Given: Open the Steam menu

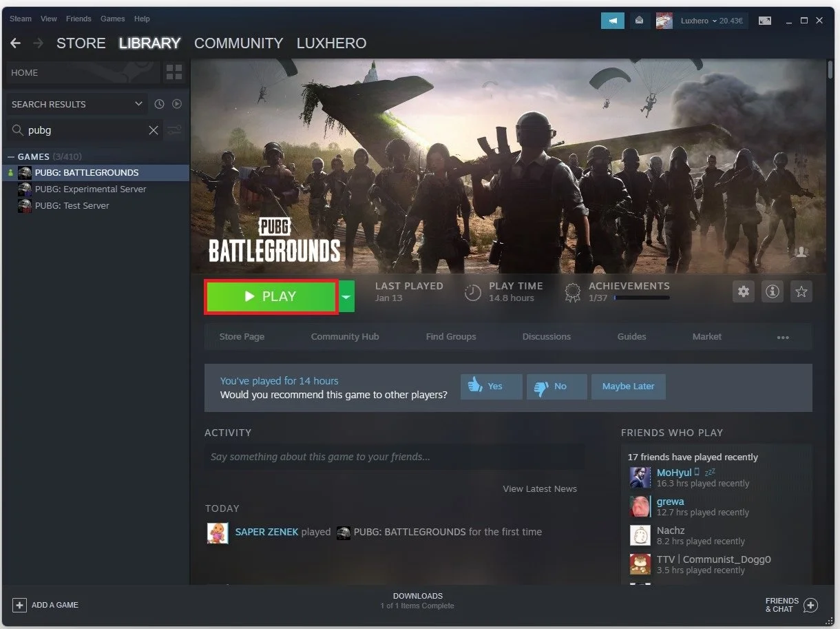Looking at the screenshot, I should click(21, 19).
